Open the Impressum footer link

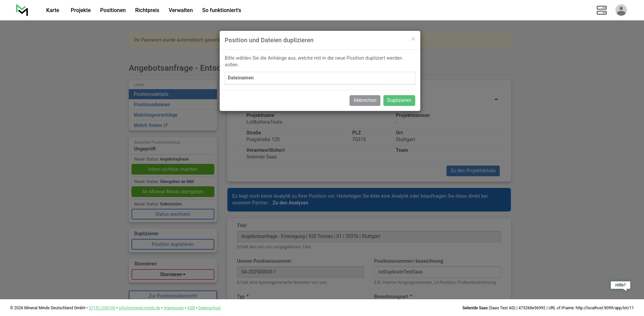173,308
